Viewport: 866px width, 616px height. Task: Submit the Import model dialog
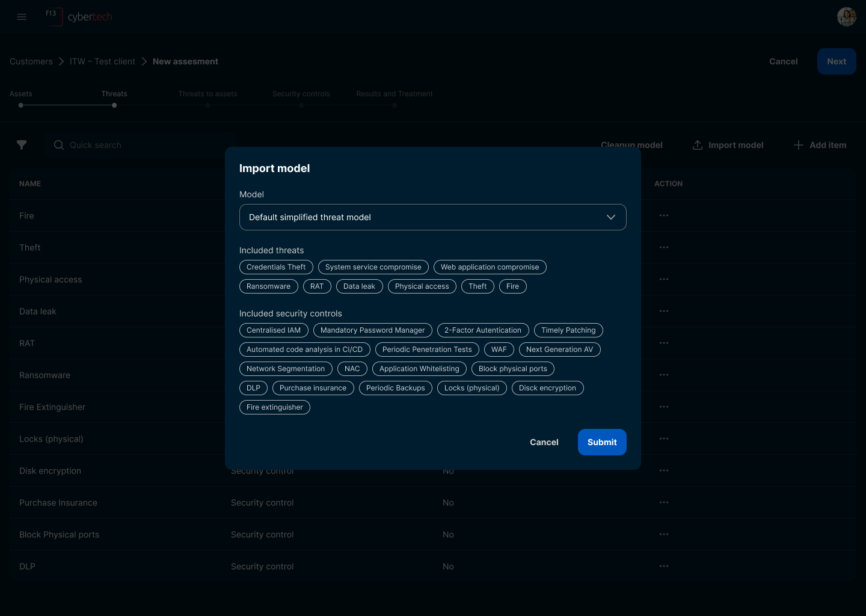tap(601, 442)
